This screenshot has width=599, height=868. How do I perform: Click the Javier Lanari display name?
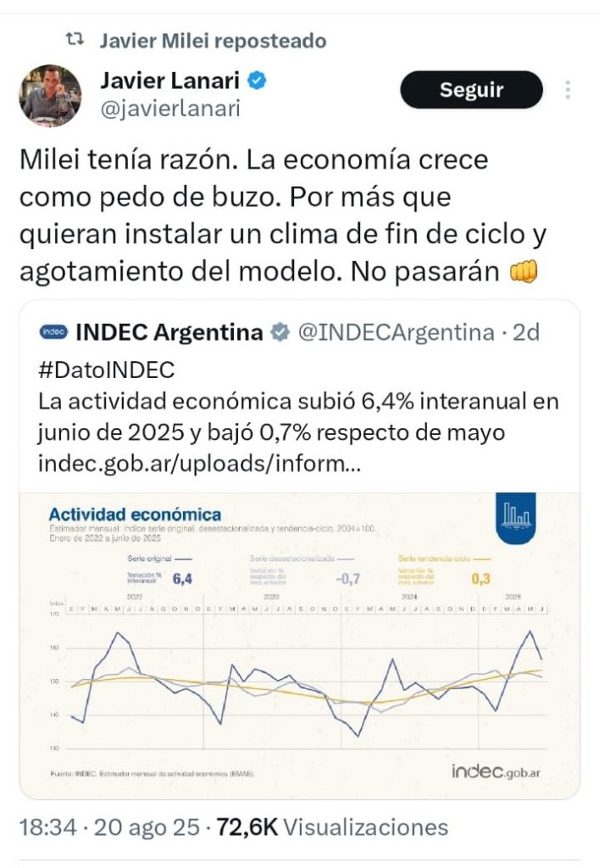coord(169,81)
